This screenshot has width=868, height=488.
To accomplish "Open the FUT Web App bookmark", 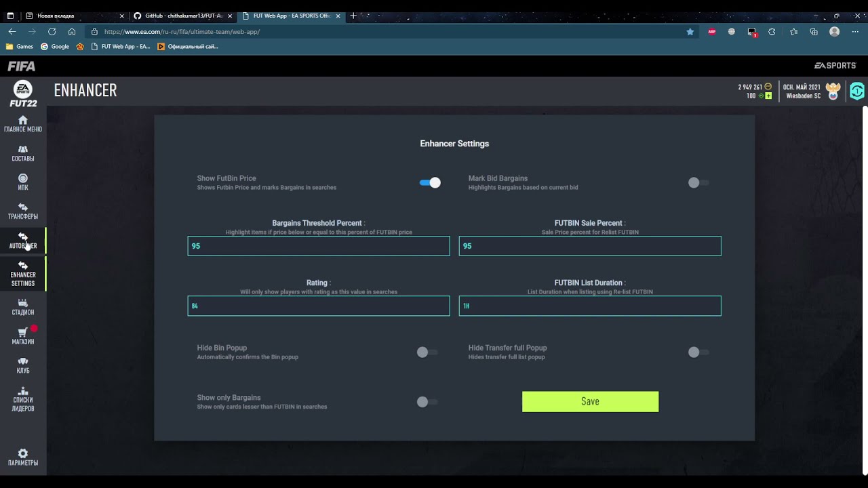I will [x=120, y=47].
